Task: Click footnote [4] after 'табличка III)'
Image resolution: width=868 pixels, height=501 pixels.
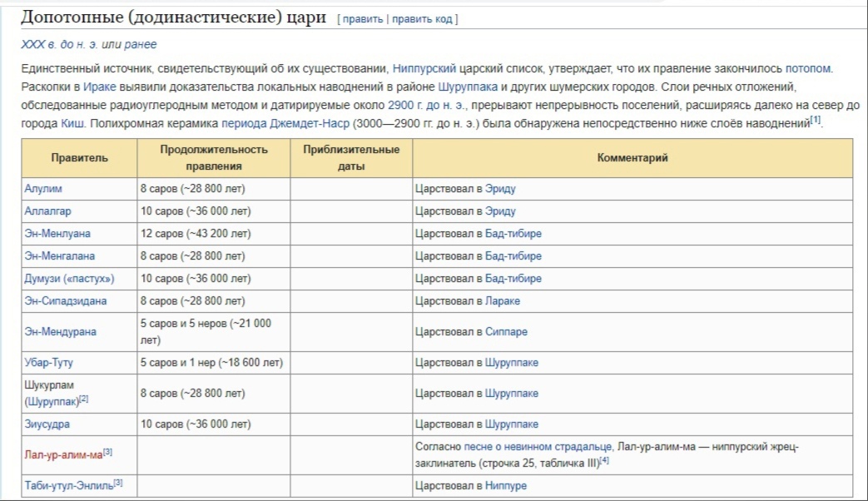Action: coord(604,460)
